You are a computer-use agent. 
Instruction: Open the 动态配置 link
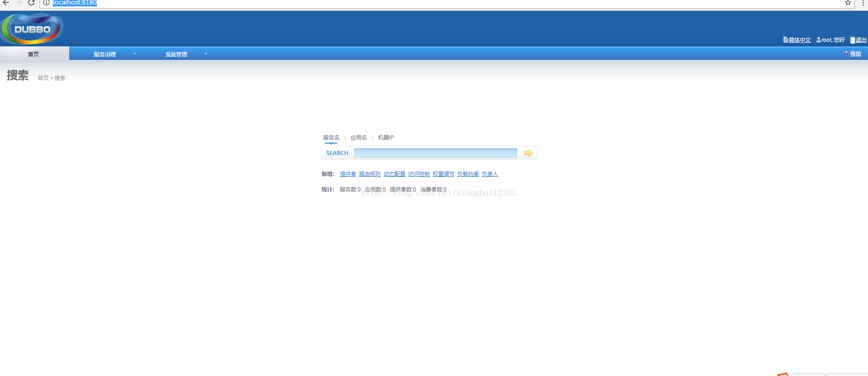coord(394,174)
